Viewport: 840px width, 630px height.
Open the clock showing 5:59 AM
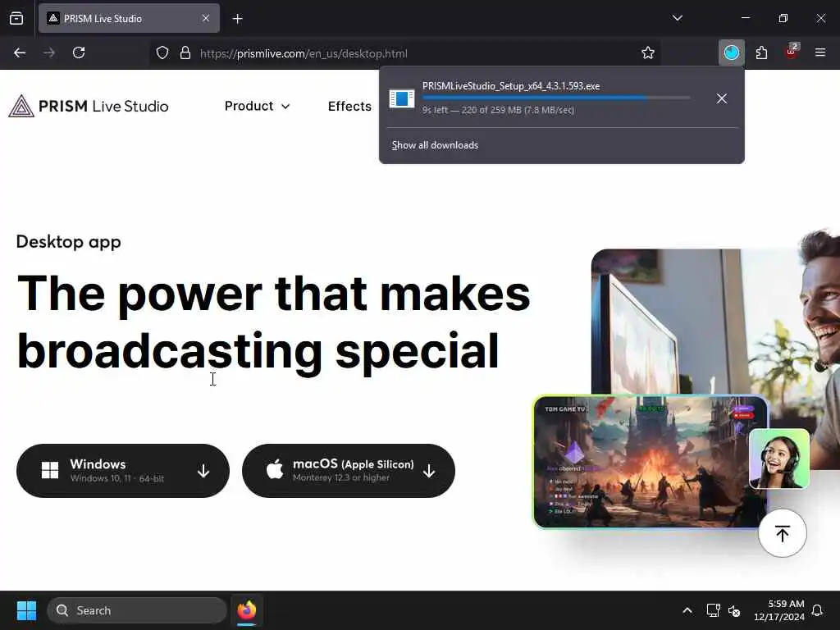click(x=779, y=610)
